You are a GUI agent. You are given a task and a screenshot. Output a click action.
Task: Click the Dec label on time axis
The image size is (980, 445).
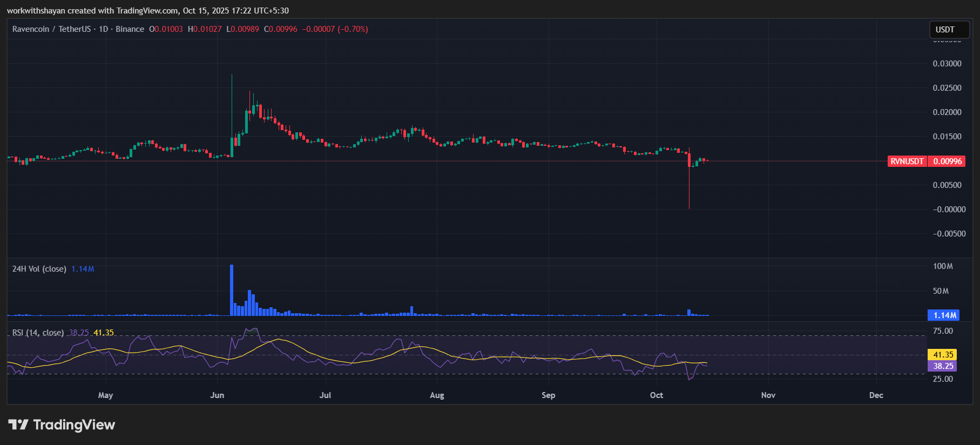(876, 395)
